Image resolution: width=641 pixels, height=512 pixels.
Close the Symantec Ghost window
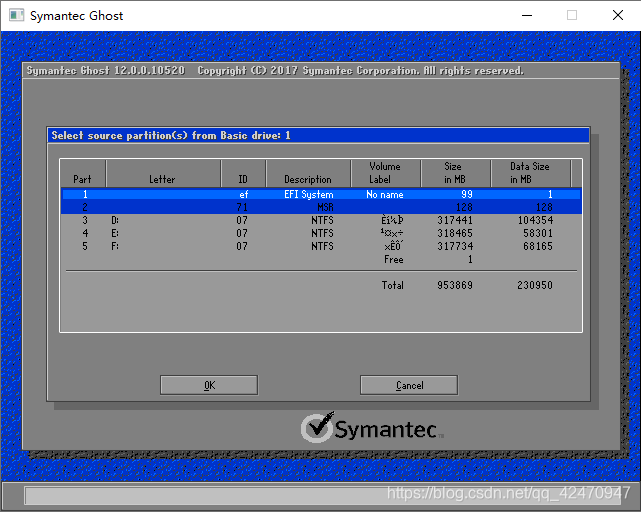618,16
